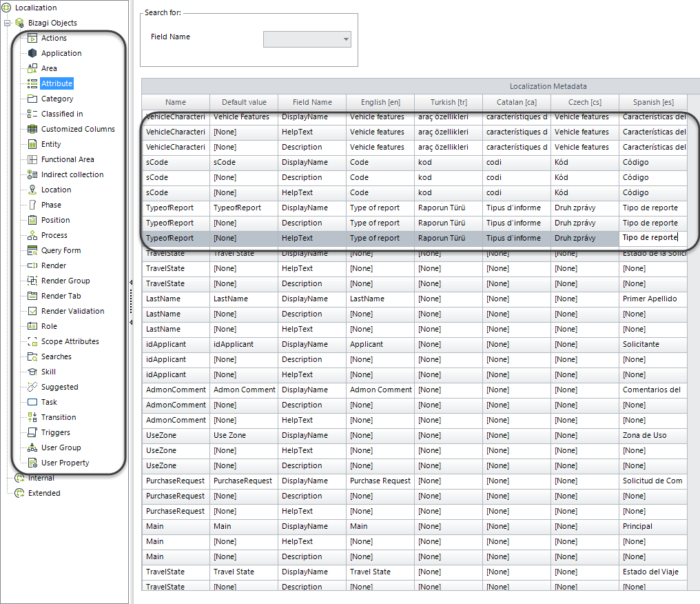
Task: Click the Spanish [es] column header
Action: 653,102
